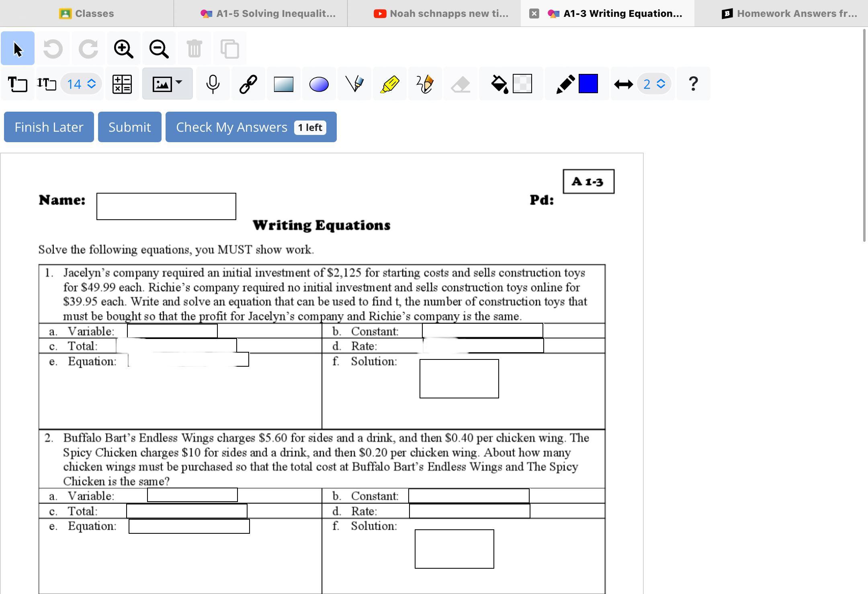
Task: Click the Finish Later button
Action: pos(49,127)
